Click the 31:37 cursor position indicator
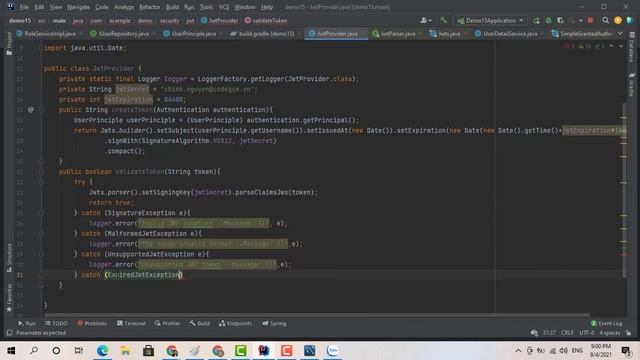This screenshot has width=640, height=360. 549,333
